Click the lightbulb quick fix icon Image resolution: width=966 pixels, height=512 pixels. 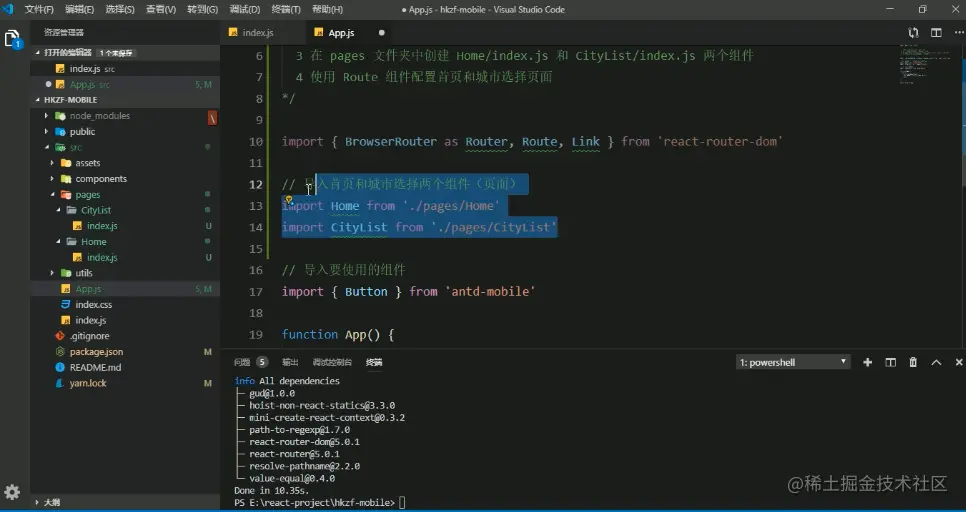click(288, 199)
